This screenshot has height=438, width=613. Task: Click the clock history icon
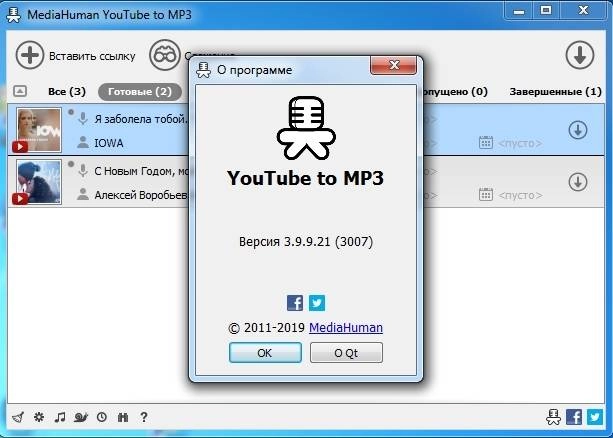pos(102,417)
